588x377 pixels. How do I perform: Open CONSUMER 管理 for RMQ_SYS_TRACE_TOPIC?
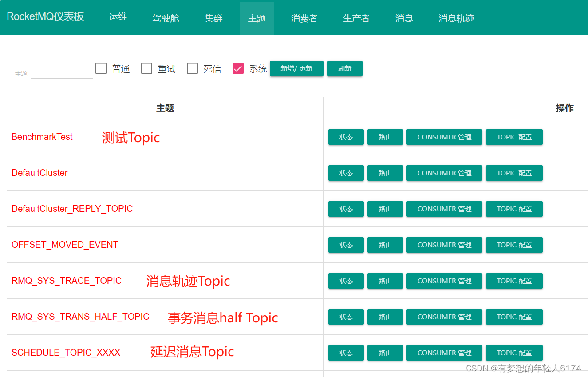click(x=444, y=281)
